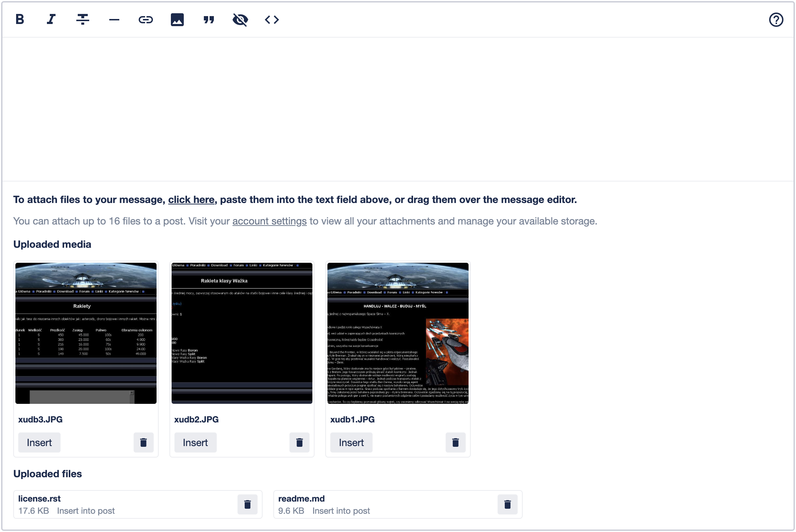Toggle bold formatting in editor toolbar
This screenshot has width=796, height=532.
point(20,19)
